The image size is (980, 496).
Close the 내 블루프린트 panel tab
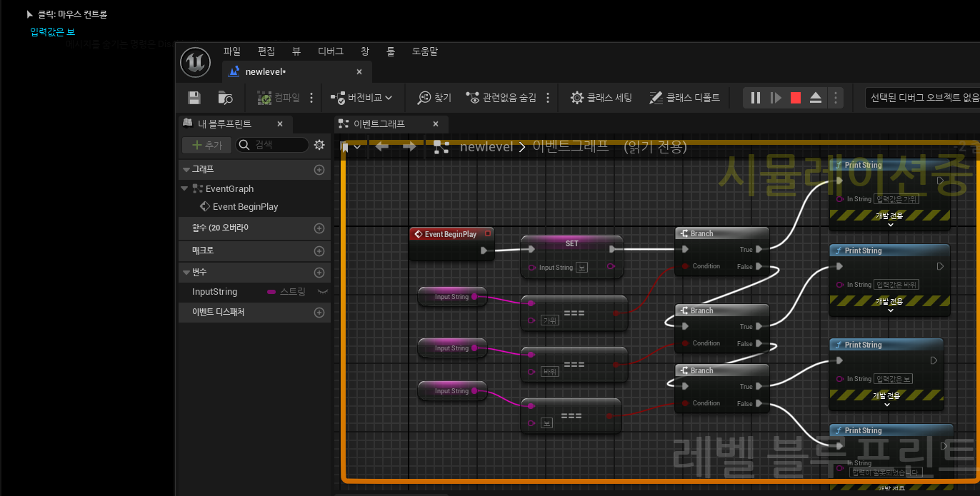click(x=280, y=124)
